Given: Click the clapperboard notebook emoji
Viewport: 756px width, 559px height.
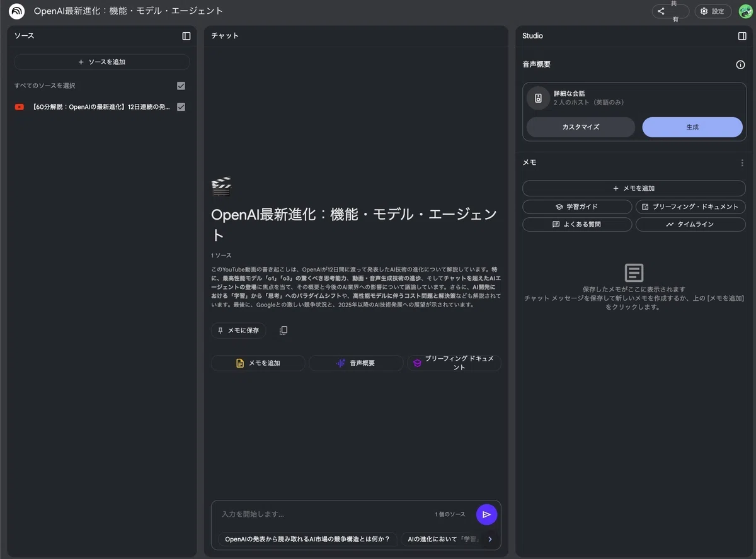Looking at the screenshot, I should tap(221, 186).
